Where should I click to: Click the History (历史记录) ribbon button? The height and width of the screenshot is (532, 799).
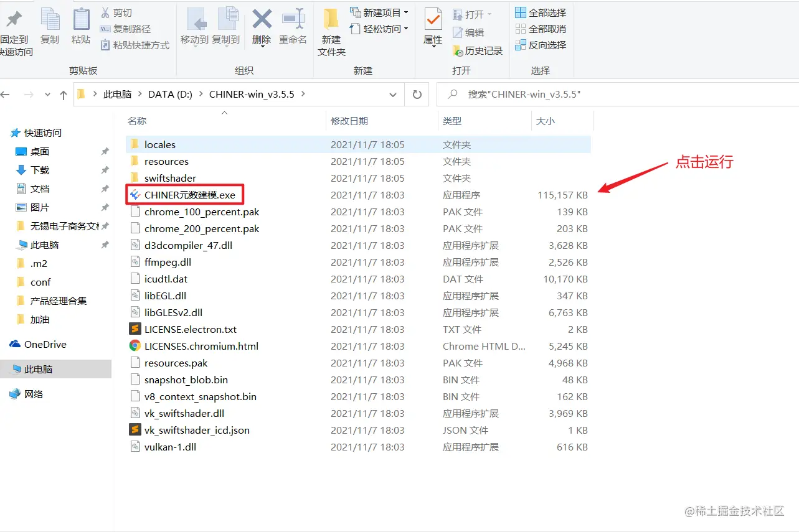pyautogui.click(x=477, y=50)
